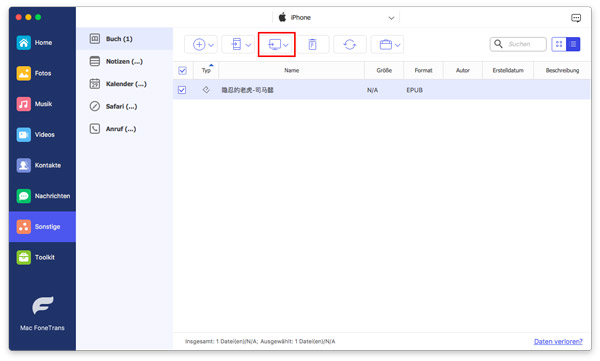Click the toolbox briefcase icon
The image size is (600, 361).
[x=385, y=44]
